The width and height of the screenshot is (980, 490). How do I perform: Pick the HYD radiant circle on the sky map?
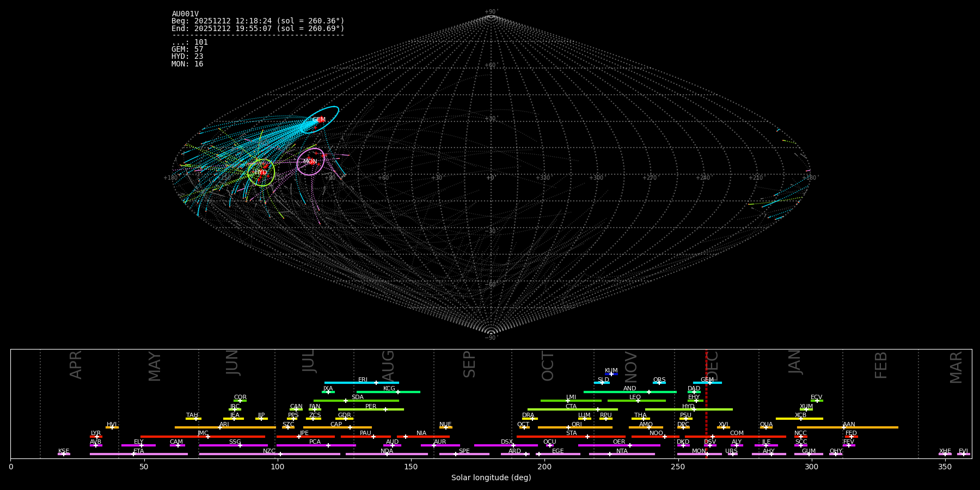click(261, 173)
